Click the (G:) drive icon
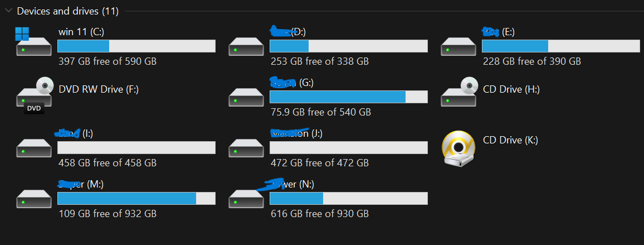The width and height of the screenshot is (644, 245). 246,98
